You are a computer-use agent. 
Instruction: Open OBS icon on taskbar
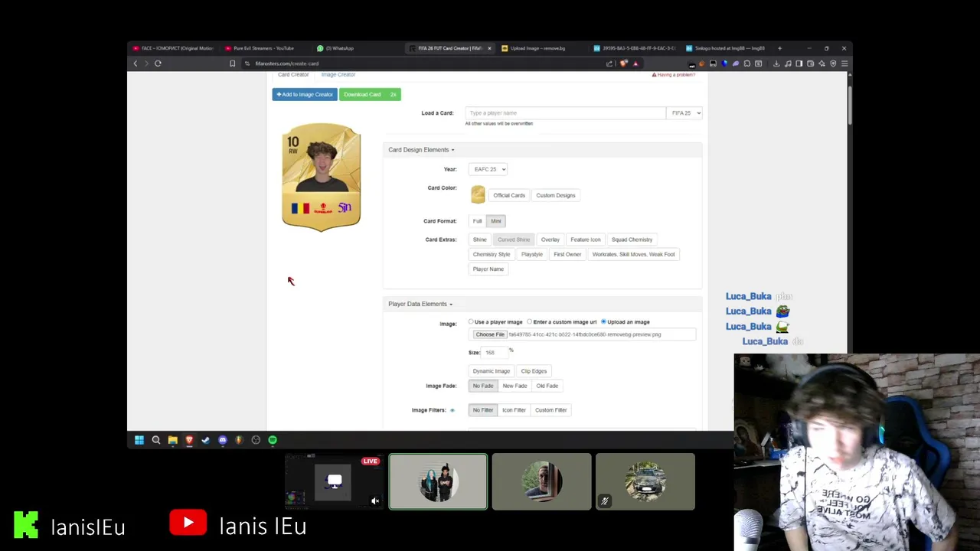click(256, 440)
